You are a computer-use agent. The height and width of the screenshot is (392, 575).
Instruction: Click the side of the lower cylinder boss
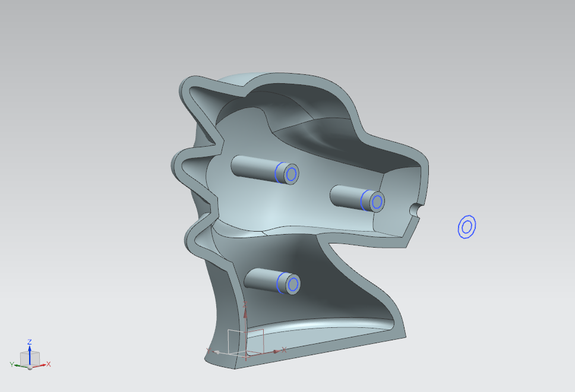(x=261, y=278)
